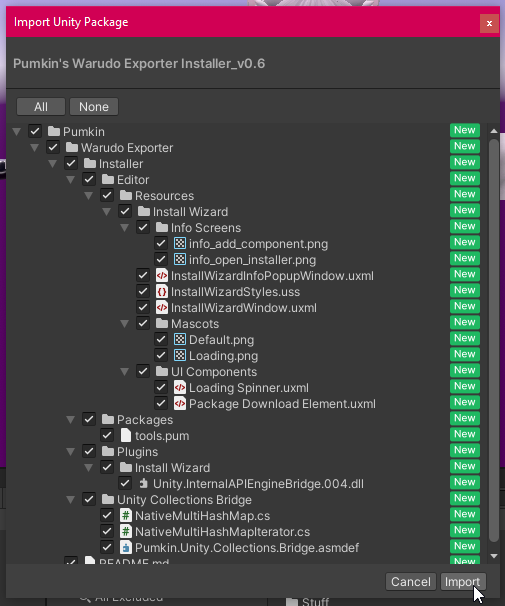Uncheck the Warudo Exporter checkbox
The height and width of the screenshot is (606, 505).
point(53,147)
